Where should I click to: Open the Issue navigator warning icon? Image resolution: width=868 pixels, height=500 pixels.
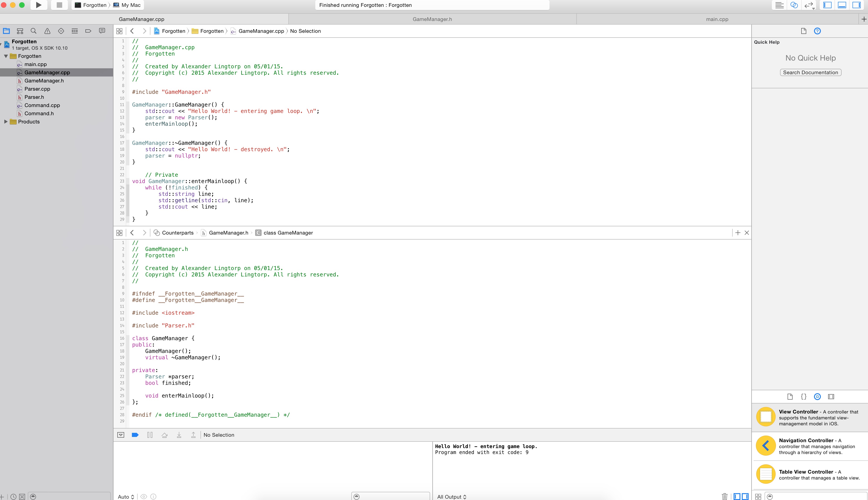pyautogui.click(x=47, y=31)
